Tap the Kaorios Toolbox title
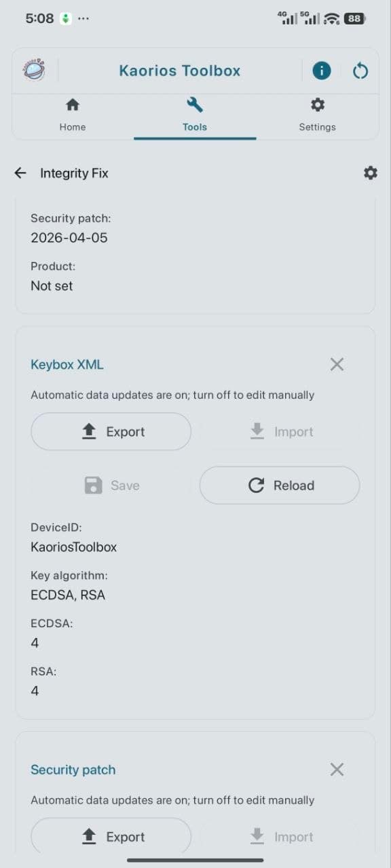This screenshot has height=868, width=391. tap(180, 71)
